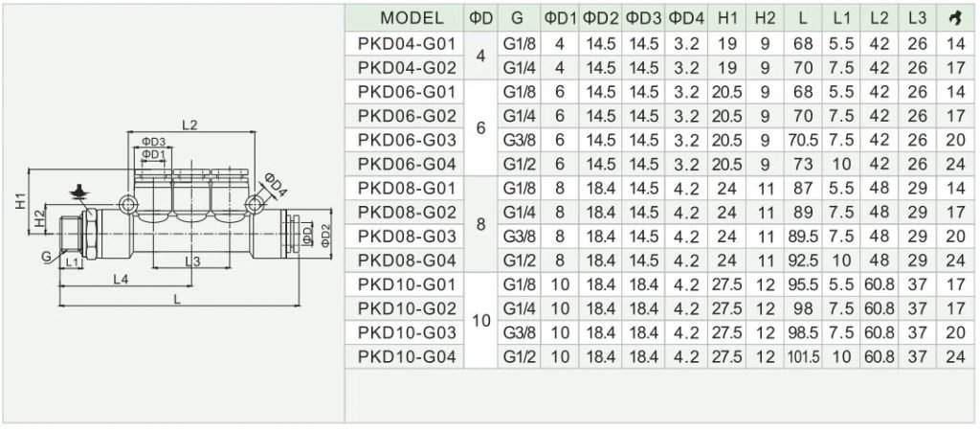Click the merged ΦD cell showing 10

[480, 321]
